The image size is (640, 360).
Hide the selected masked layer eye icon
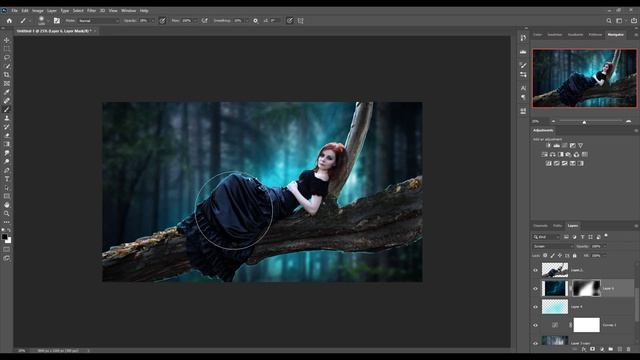pyautogui.click(x=536, y=288)
